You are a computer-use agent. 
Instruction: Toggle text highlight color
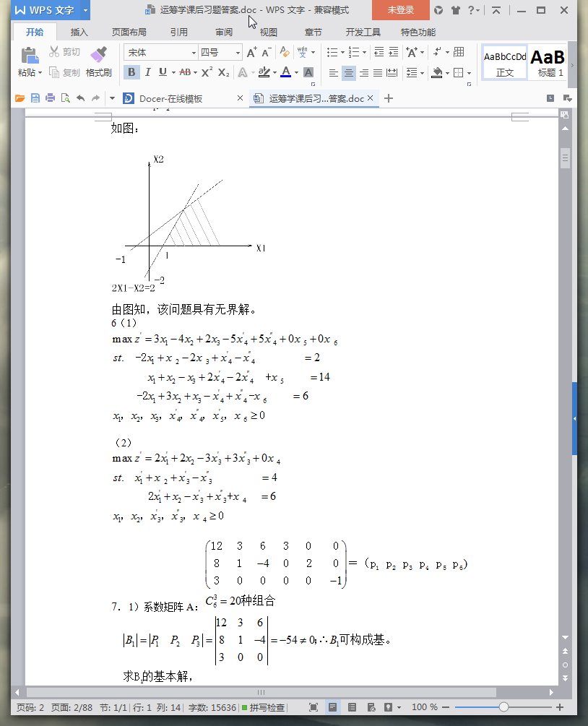pyautogui.click(x=264, y=72)
